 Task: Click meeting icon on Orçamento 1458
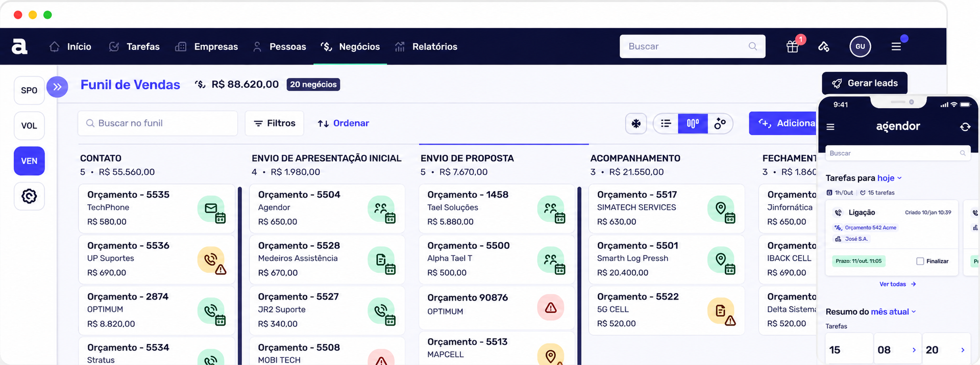(x=551, y=208)
